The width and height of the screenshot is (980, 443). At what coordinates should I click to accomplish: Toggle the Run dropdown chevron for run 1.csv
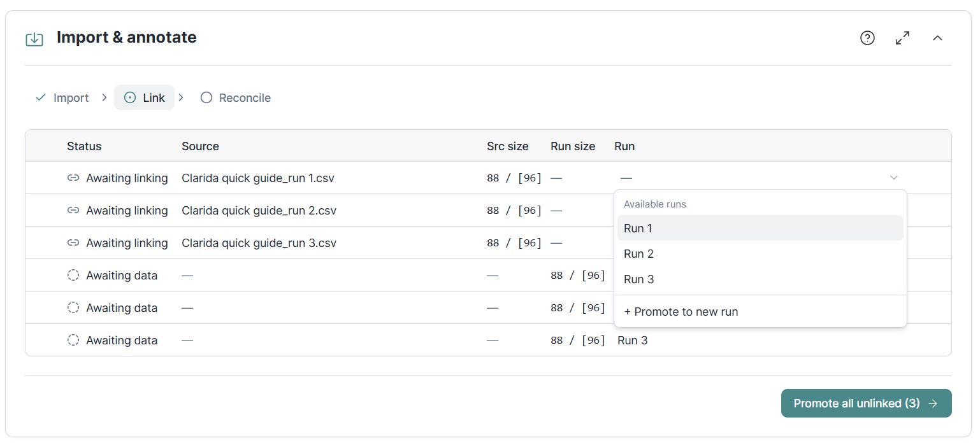(894, 178)
